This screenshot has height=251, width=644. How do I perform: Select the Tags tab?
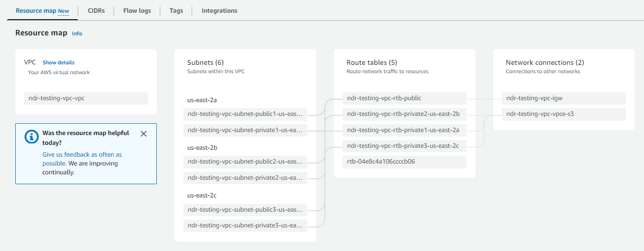click(176, 10)
